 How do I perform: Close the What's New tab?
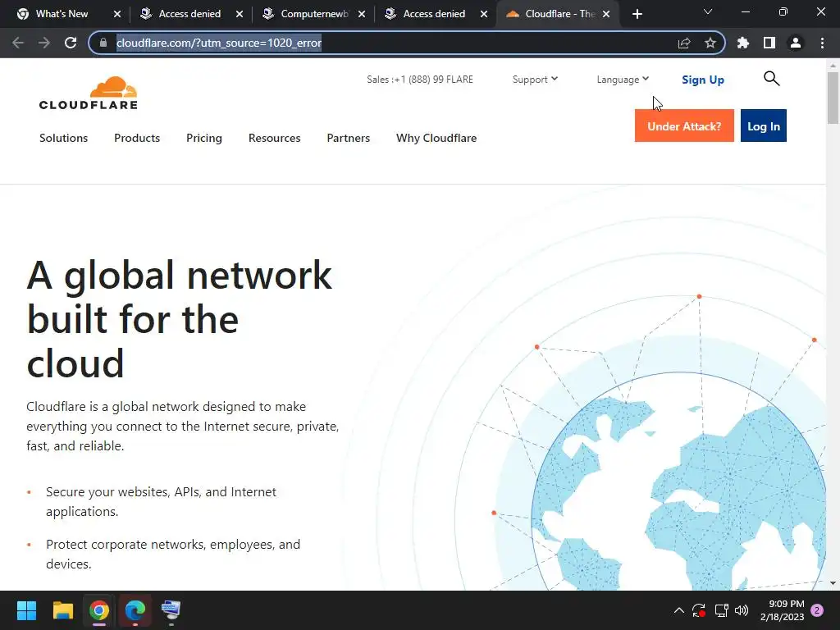117,14
